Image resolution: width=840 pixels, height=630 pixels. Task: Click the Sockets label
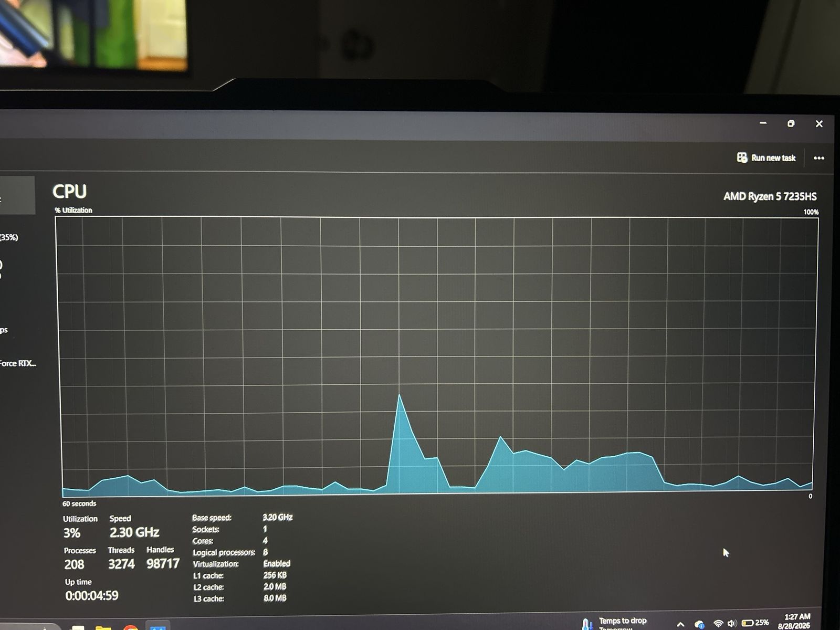(x=206, y=529)
